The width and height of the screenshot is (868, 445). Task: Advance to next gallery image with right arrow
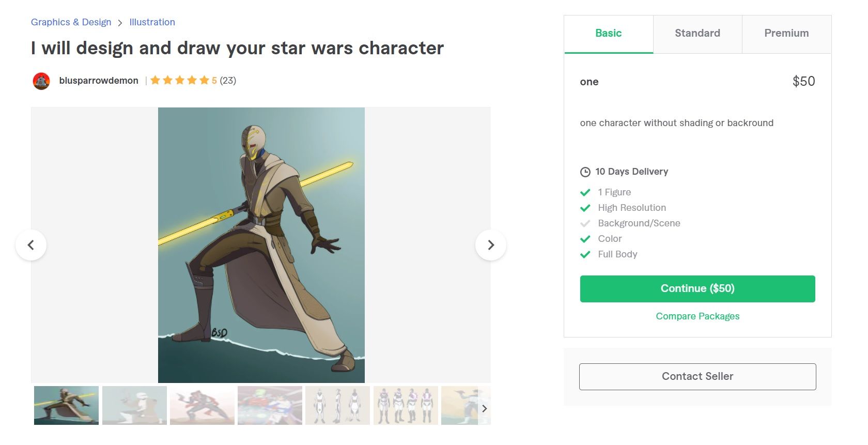491,245
